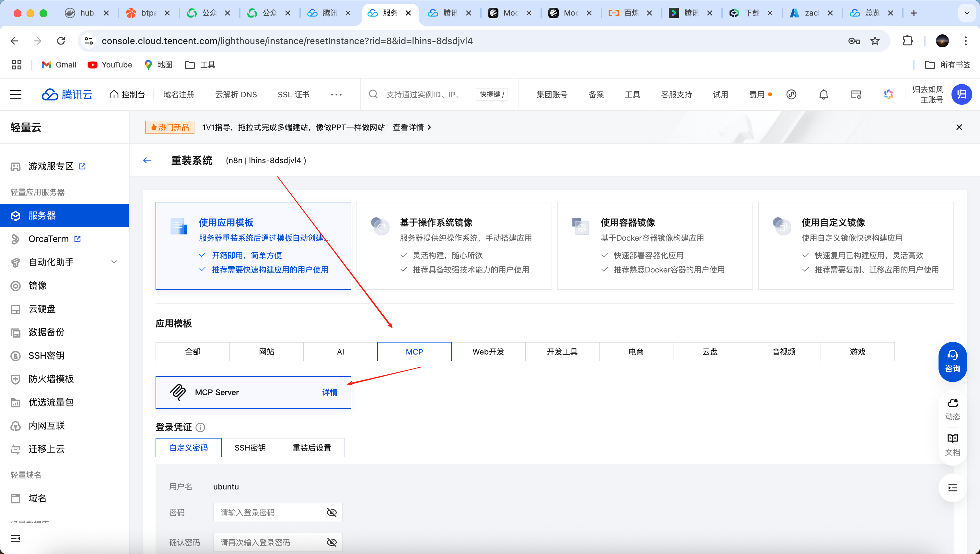The height and width of the screenshot is (554, 980).
Task: Expand 自动化助手 submenu chevron
Action: [x=114, y=262]
